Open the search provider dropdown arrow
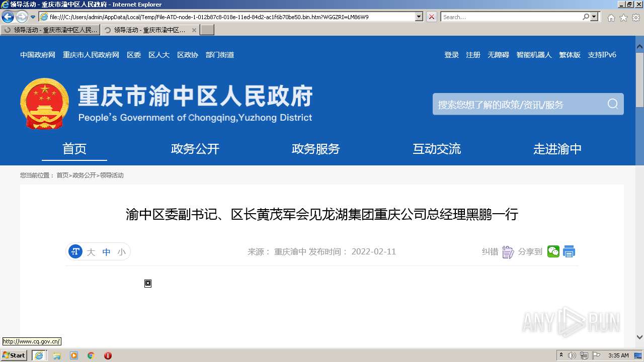The height and width of the screenshot is (362, 644). (595, 17)
